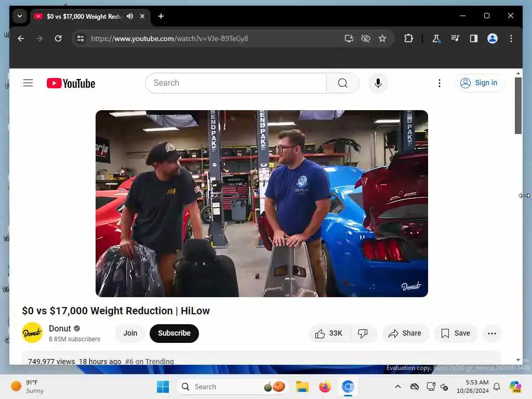Bookmark this page with star icon
This screenshot has width=532, height=399.
(382, 38)
